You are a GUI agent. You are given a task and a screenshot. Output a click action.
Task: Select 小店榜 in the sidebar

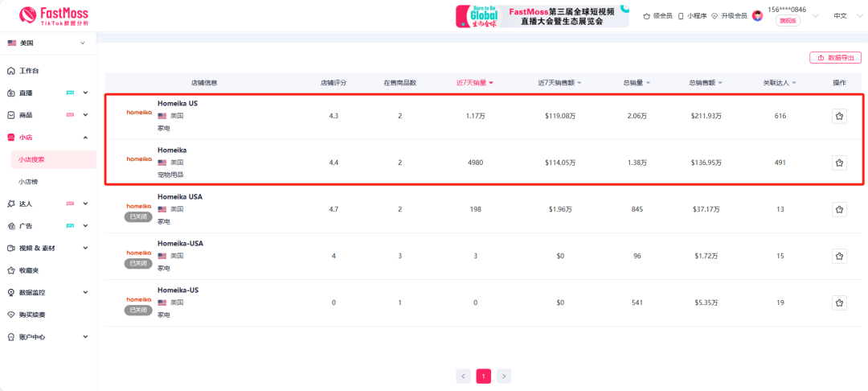[x=29, y=182]
